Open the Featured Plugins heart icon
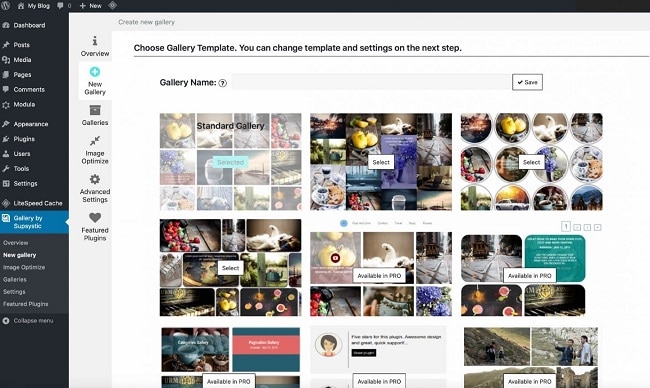This screenshot has height=388, width=650. pos(95,218)
